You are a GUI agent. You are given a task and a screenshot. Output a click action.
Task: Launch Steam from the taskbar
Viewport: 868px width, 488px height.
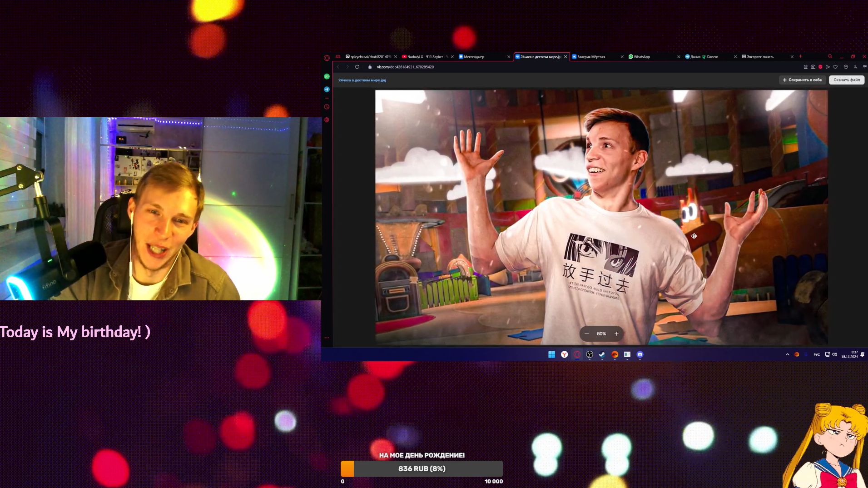pyautogui.click(x=602, y=354)
